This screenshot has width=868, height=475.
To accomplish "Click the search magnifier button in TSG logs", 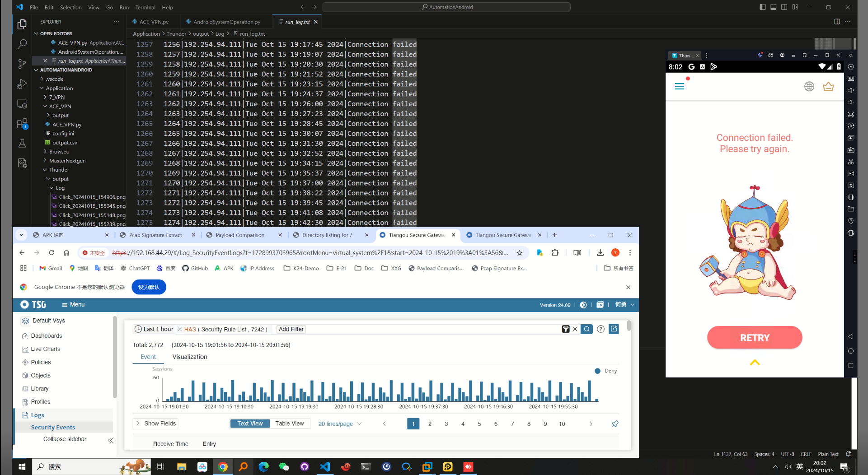I will tap(586, 329).
